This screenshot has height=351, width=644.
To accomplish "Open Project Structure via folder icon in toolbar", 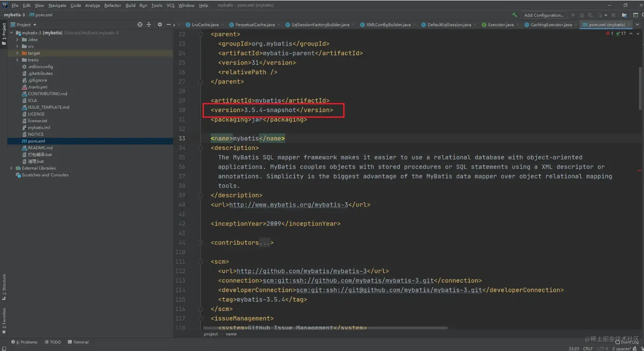I will pos(624,15).
